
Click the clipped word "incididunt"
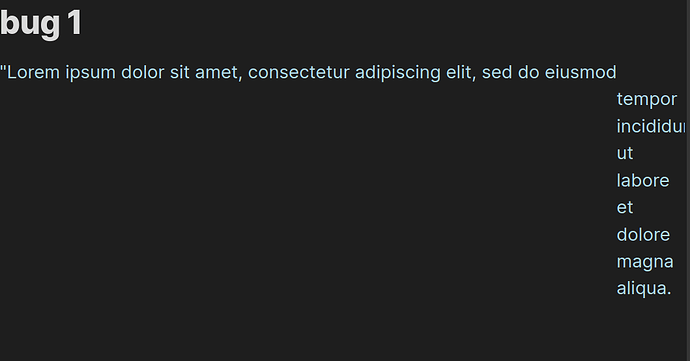(x=651, y=127)
